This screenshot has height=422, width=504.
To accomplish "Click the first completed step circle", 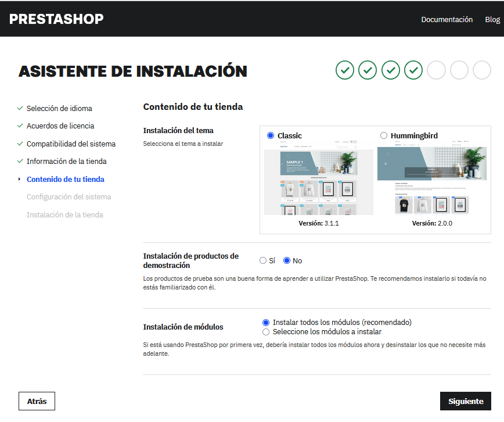I will [345, 70].
